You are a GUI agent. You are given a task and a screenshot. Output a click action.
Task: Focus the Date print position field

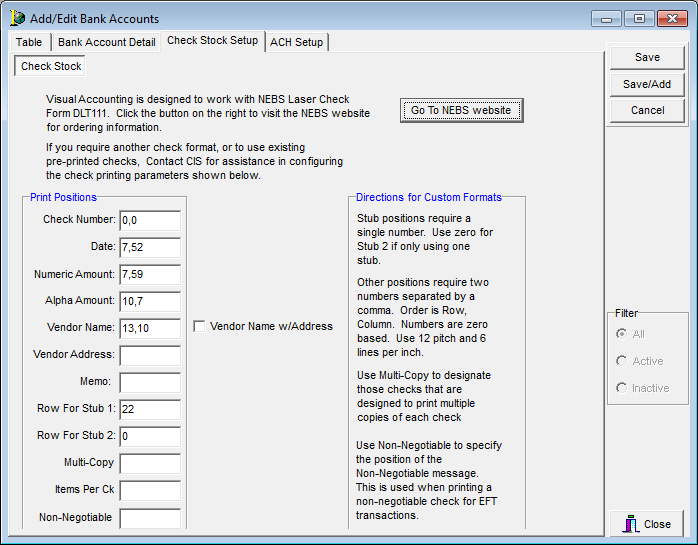coord(150,247)
